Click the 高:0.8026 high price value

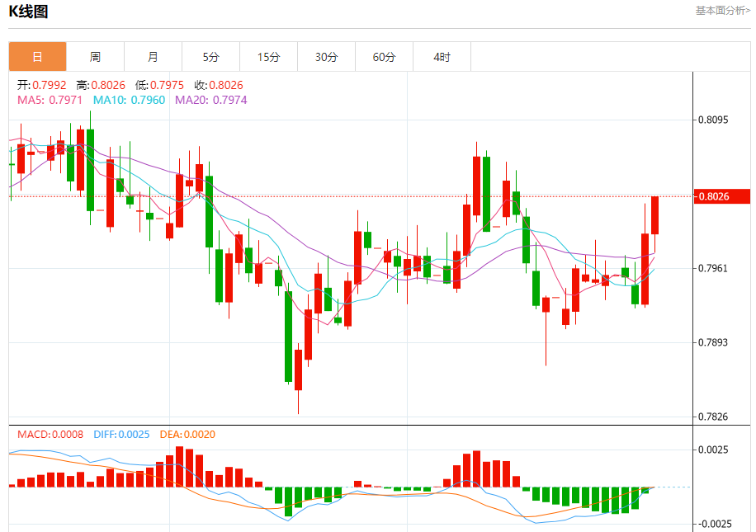pos(101,85)
